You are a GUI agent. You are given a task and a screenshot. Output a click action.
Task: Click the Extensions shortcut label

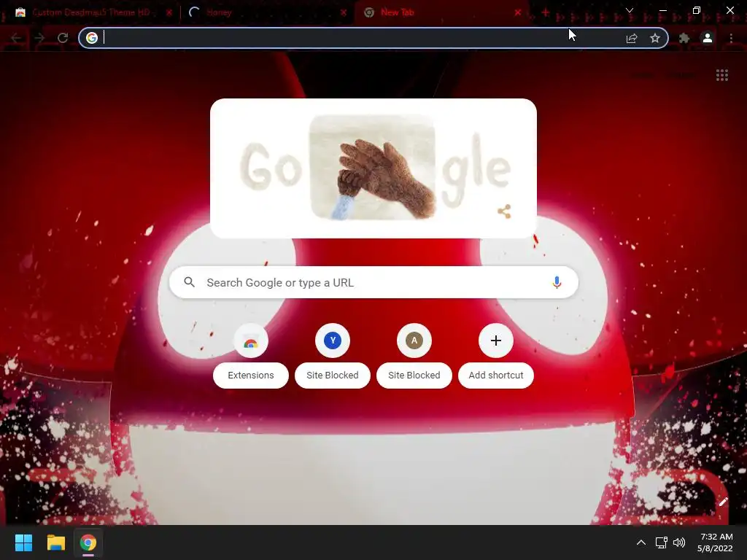[251, 376]
